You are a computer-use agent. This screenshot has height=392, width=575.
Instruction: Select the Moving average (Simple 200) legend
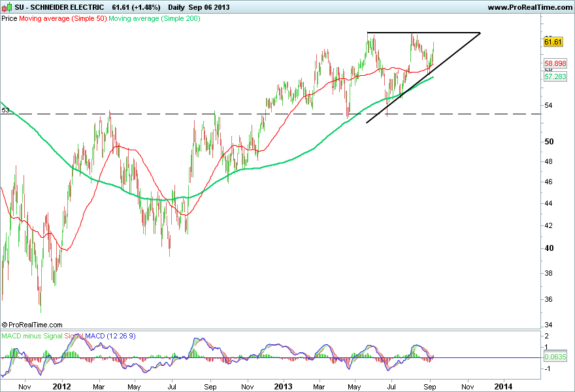click(x=154, y=18)
